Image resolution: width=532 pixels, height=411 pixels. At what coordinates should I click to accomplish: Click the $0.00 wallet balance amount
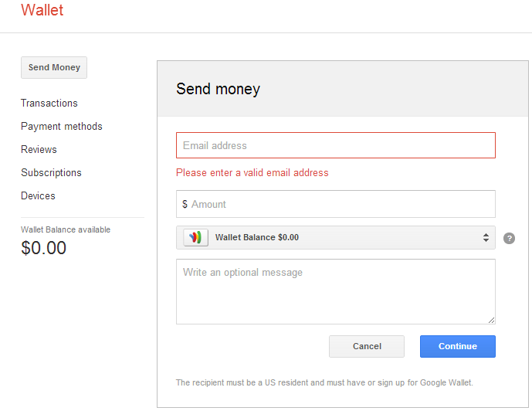[x=43, y=248]
